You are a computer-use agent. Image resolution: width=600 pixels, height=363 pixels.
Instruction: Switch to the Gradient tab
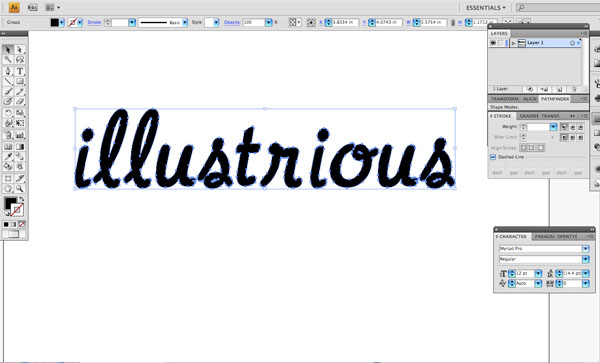pos(528,116)
